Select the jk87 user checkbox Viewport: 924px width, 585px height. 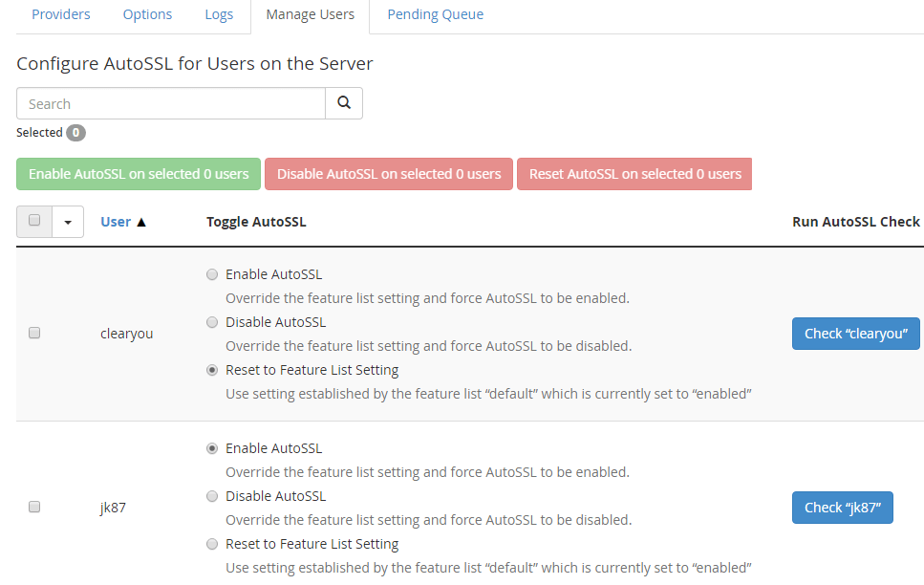[x=34, y=508]
